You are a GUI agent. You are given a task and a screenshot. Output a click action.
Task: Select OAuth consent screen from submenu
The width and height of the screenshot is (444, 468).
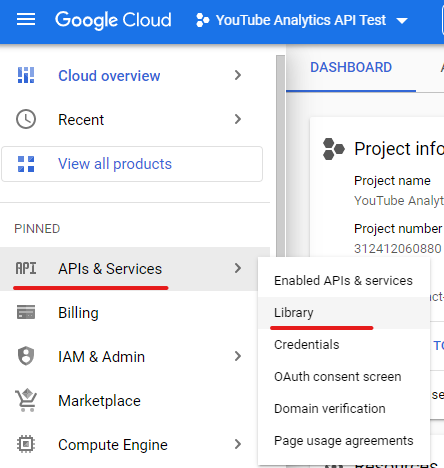[344, 377]
